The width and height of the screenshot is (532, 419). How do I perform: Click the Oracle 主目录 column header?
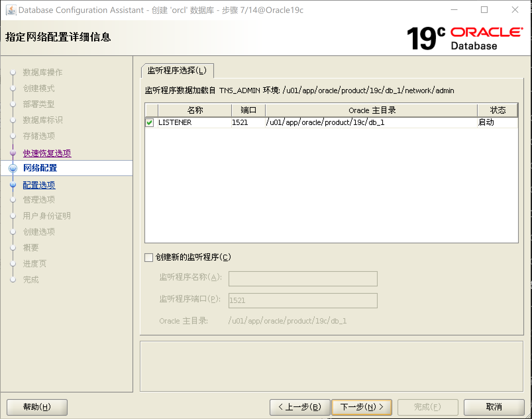tap(372, 110)
